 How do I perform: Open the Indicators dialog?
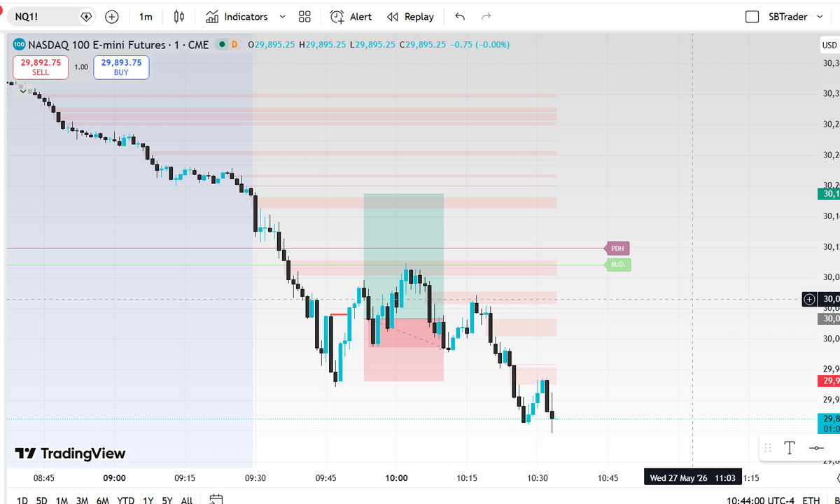point(237,16)
